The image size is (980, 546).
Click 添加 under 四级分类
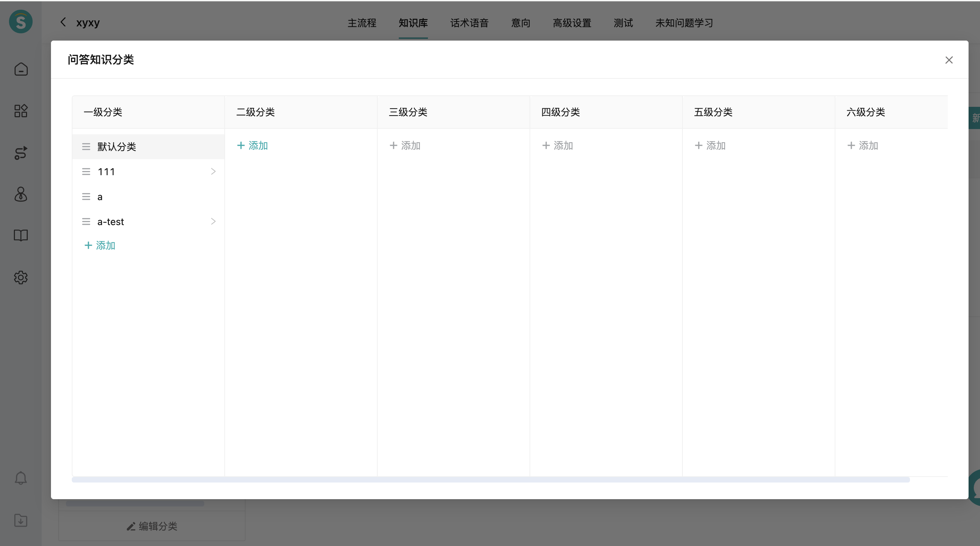point(557,145)
